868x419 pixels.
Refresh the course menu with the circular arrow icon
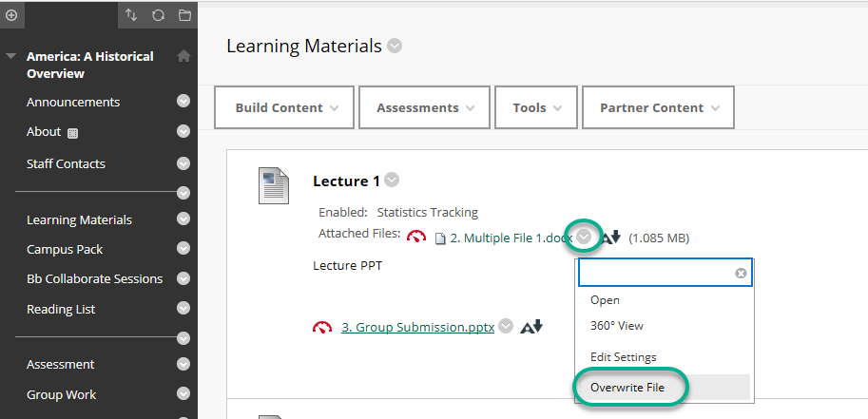158,15
